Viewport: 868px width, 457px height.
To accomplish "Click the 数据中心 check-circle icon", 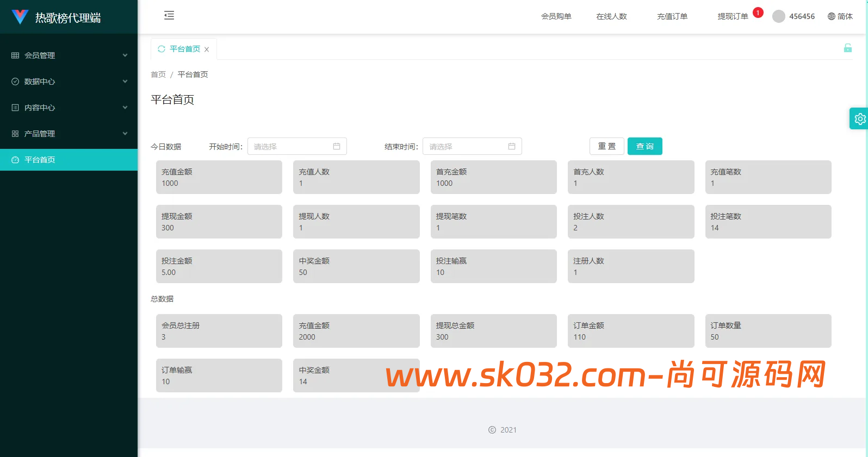I will (15, 82).
